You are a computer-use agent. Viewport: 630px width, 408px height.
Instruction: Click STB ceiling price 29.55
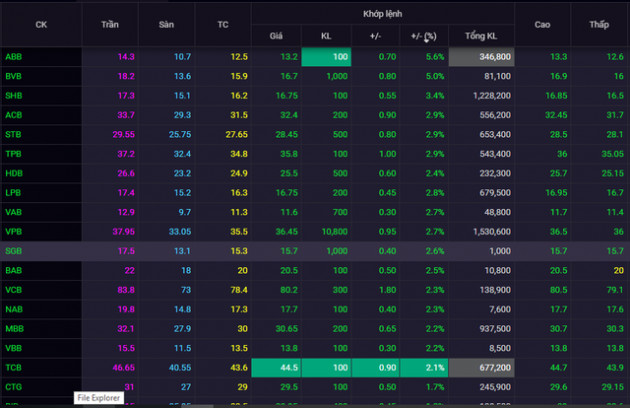[123, 134]
